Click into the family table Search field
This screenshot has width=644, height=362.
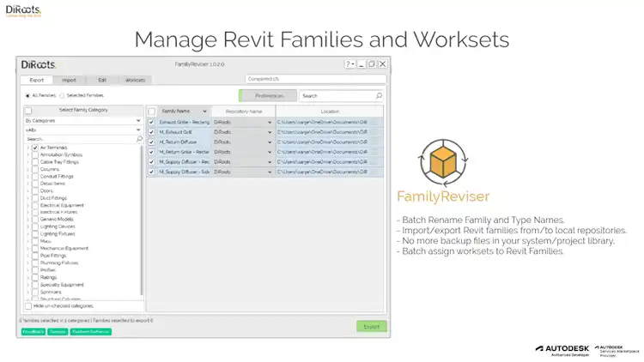tap(337, 95)
